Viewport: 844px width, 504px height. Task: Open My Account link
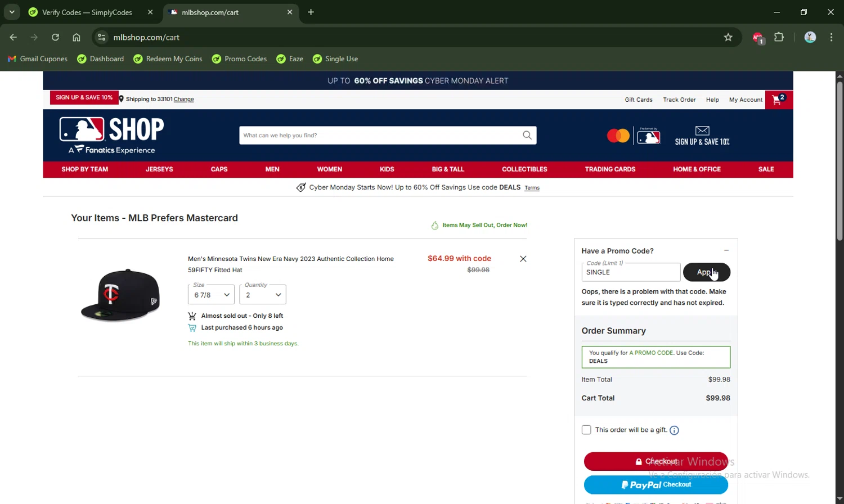tap(746, 100)
